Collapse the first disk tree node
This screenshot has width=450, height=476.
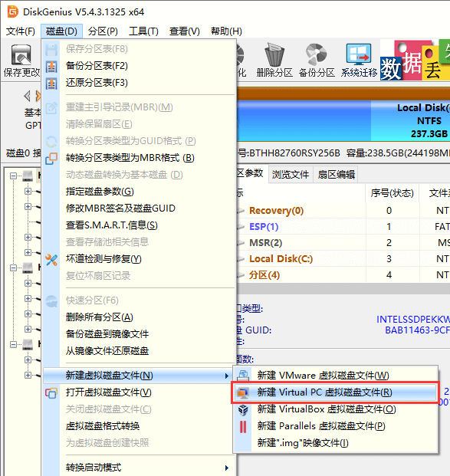point(13,176)
